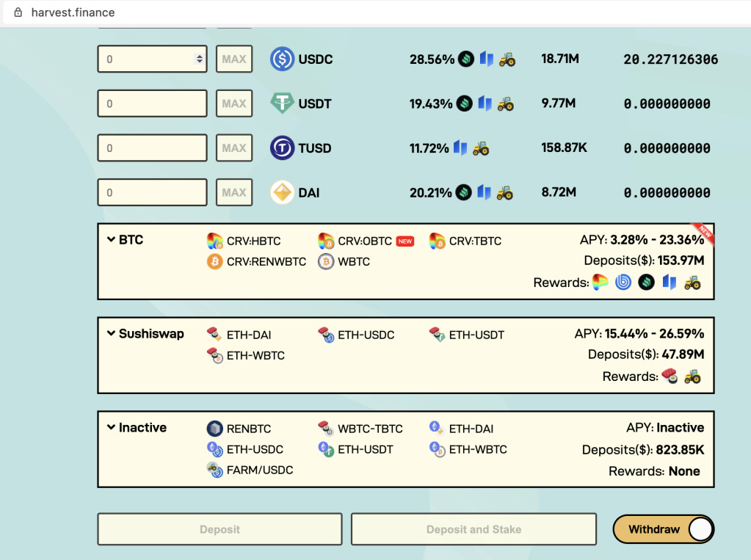This screenshot has height=560, width=751.
Task: Click blue spiral rewards icon in BTC panel
Action: [623, 282]
